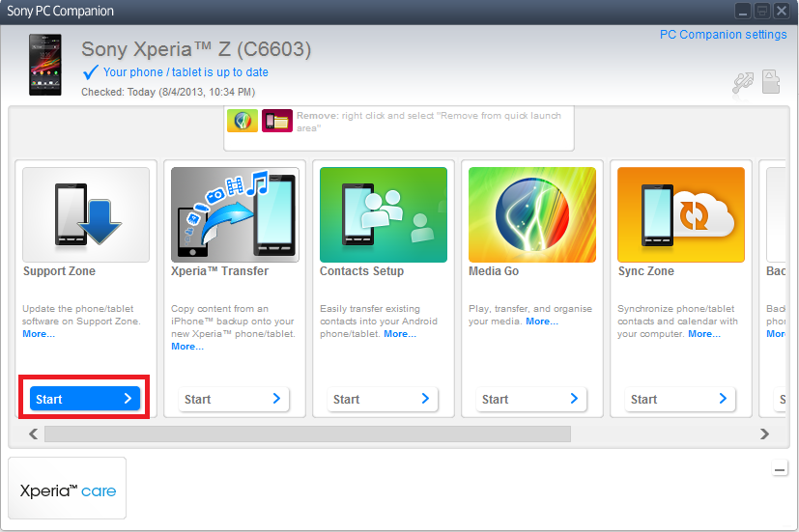
Task: Launch Media Go with Start button
Action: click(x=532, y=399)
